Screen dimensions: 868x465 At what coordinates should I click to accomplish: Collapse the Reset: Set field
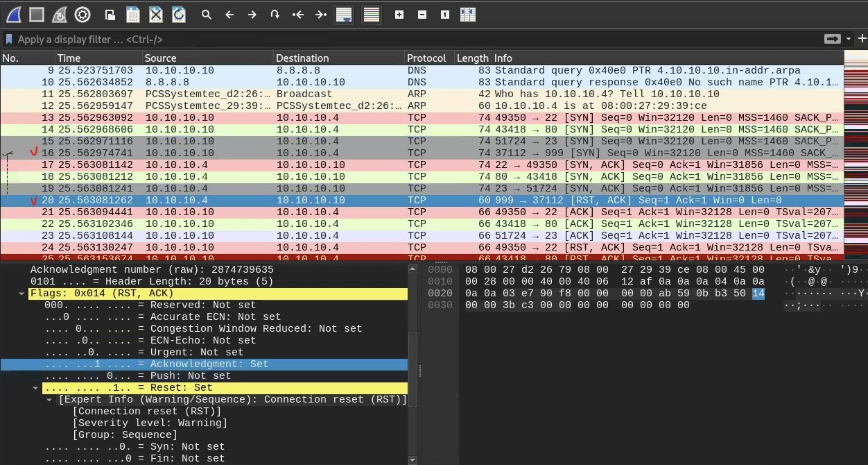click(35, 388)
